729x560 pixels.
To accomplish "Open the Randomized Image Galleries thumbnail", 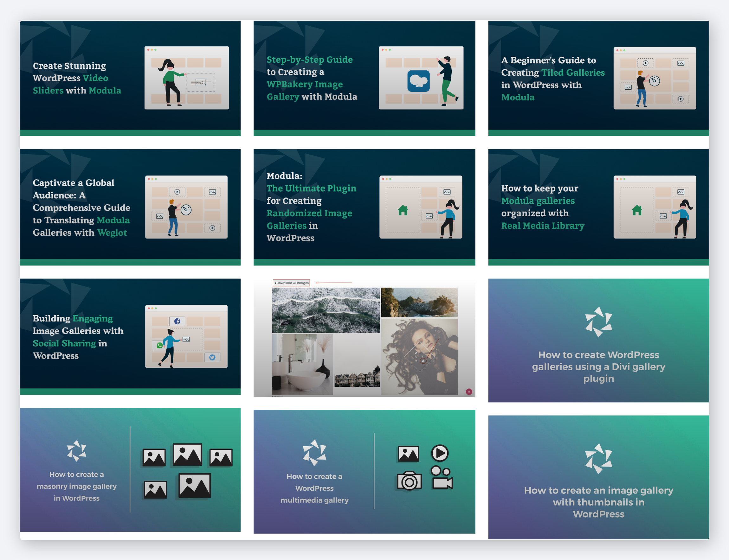I will (x=364, y=207).
